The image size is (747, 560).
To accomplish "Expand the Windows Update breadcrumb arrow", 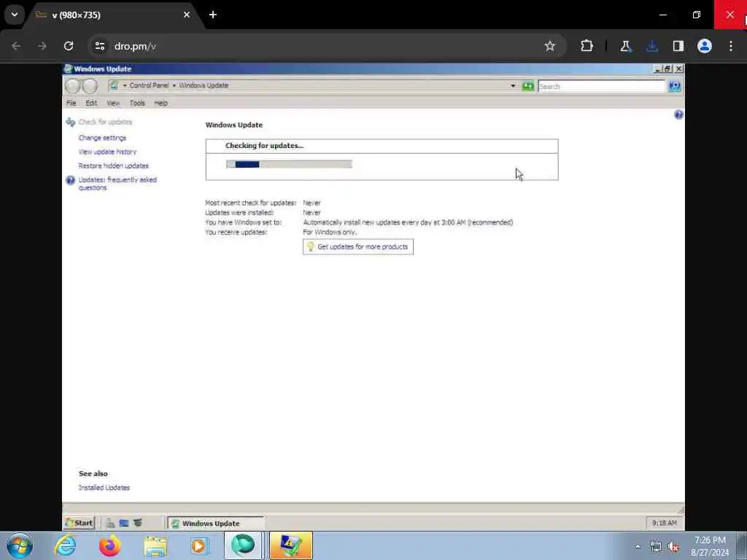I will point(174,85).
